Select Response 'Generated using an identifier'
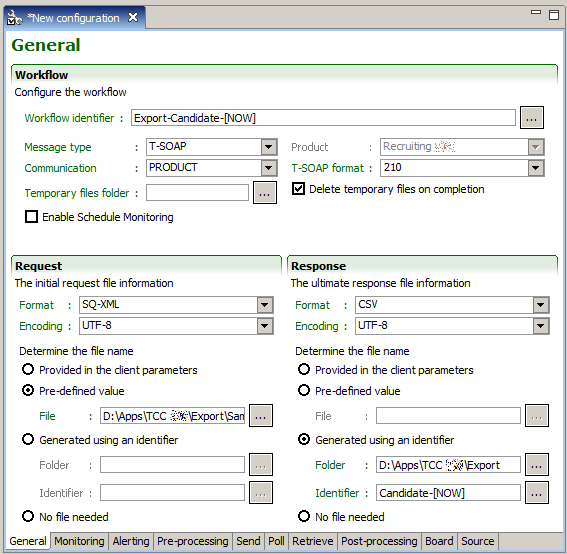The width and height of the screenshot is (567, 554). [x=304, y=439]
